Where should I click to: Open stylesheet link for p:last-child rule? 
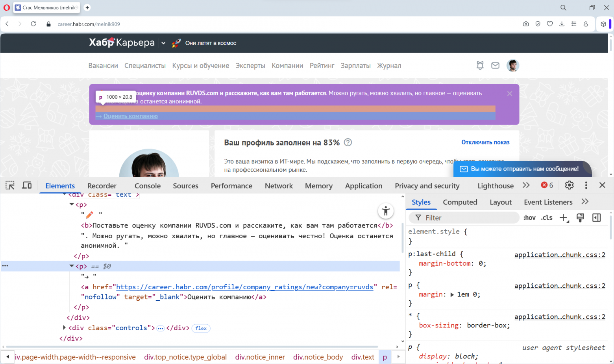point(560,255)
